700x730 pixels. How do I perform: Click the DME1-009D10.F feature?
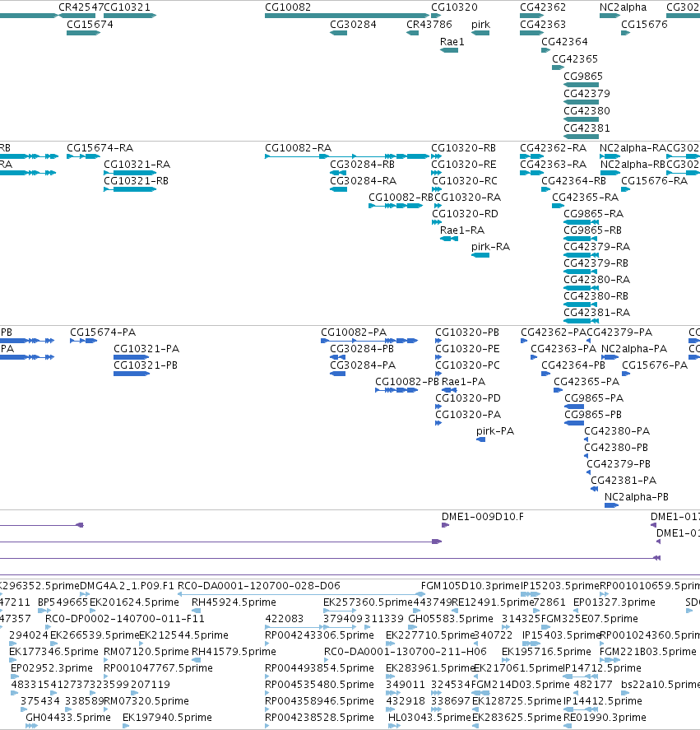445,525
